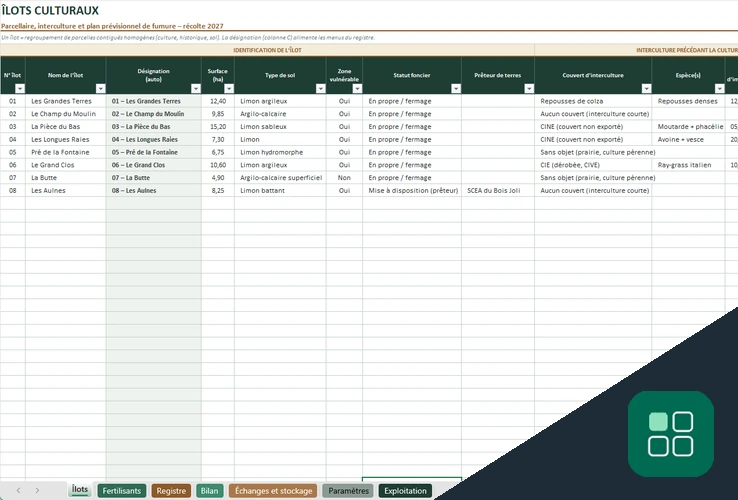
Task: Open the Paramètres sheet tab
Action: (348, 491)
